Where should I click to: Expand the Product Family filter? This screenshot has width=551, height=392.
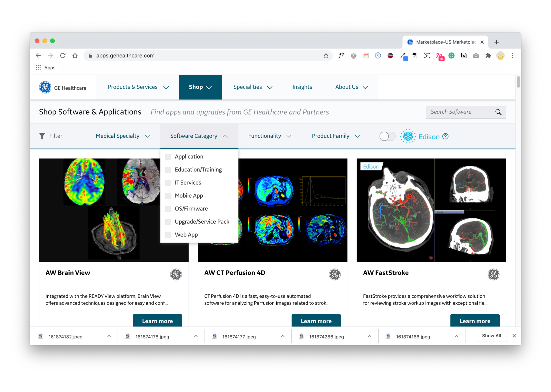336,136
